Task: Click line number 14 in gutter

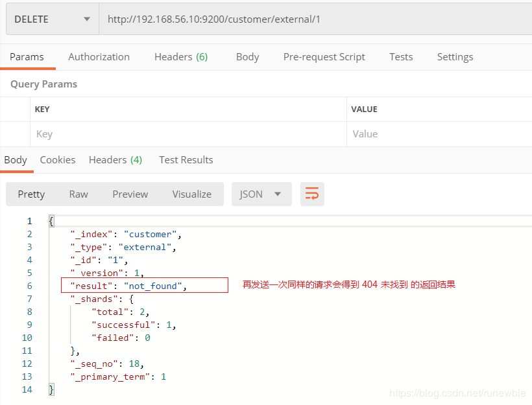Action: [27, 389]
